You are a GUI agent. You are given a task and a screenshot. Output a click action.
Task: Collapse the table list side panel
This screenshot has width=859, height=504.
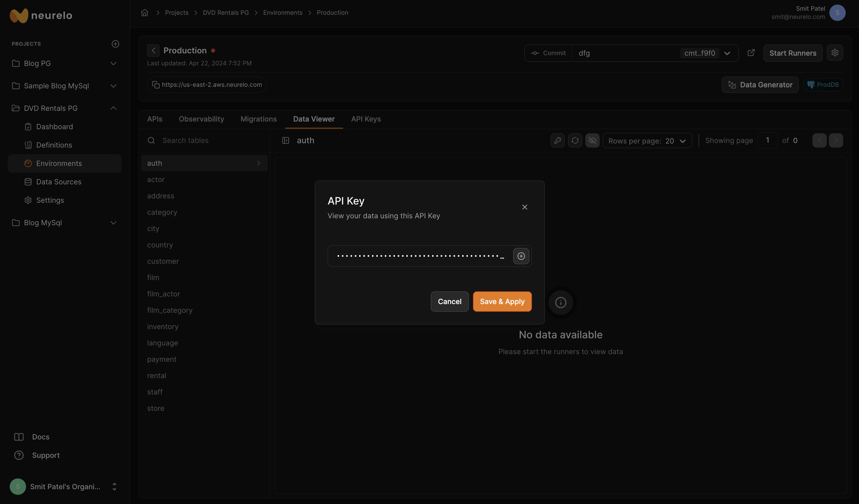point(285,140)
